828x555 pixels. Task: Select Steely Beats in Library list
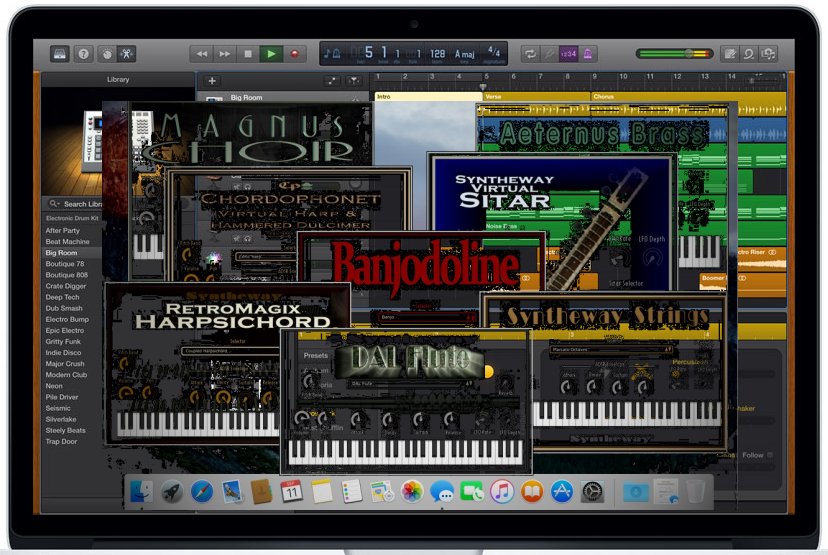(65, 430)
